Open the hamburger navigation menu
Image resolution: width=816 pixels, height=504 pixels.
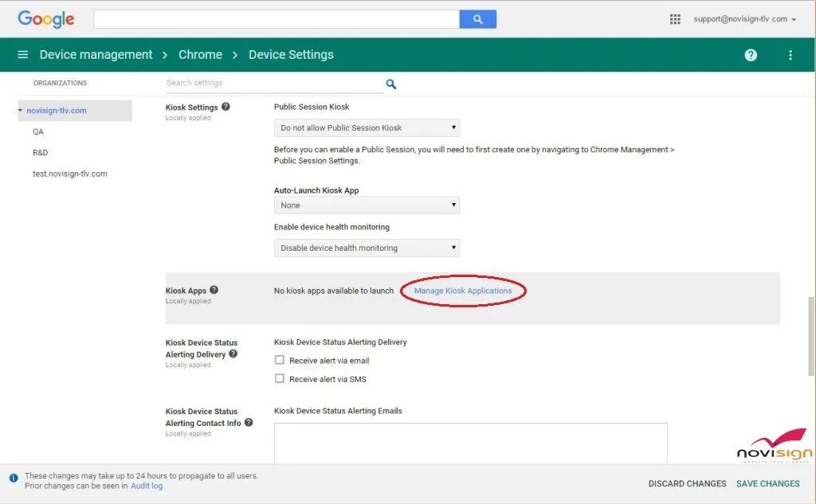point(22,54)
